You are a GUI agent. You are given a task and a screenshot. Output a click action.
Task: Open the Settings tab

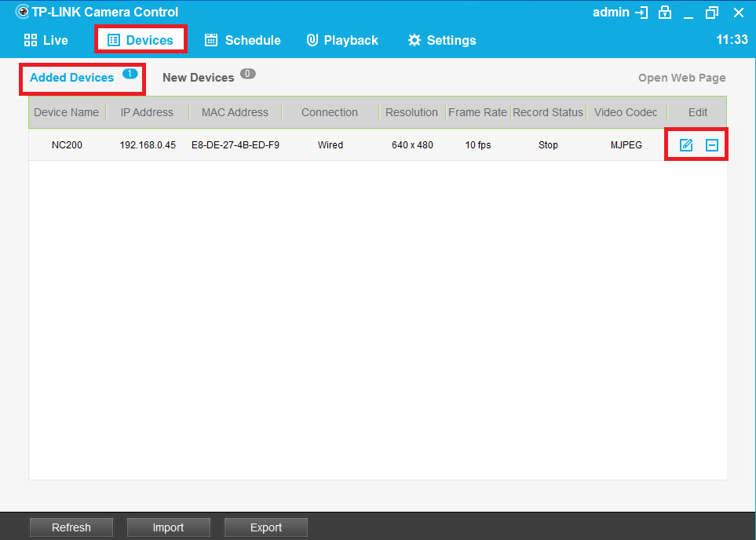442,40
